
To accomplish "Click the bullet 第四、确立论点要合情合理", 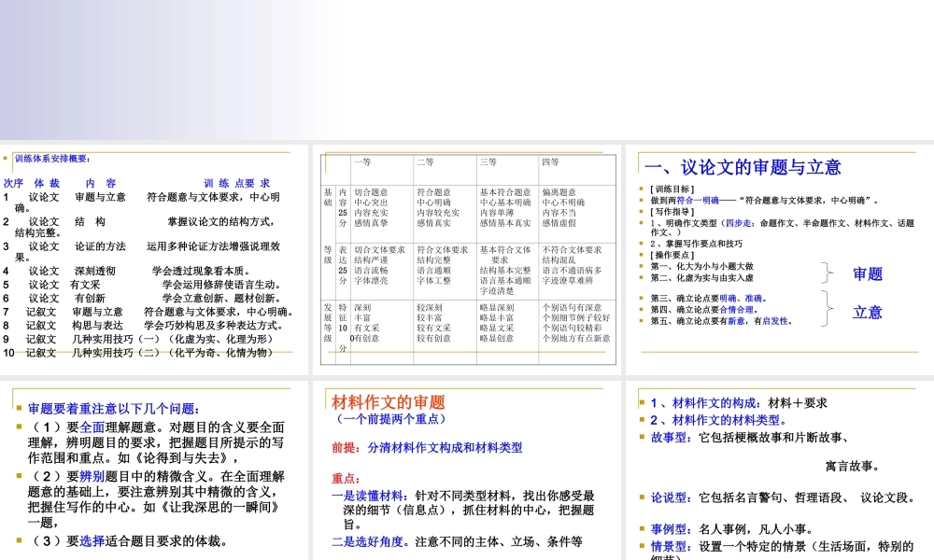I will 704,310.
